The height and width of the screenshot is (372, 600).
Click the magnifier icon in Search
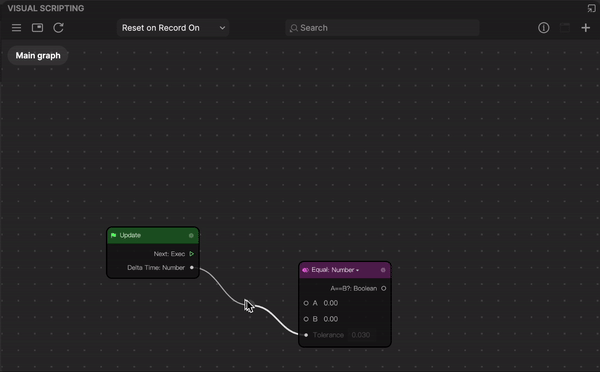click(293, 28)
